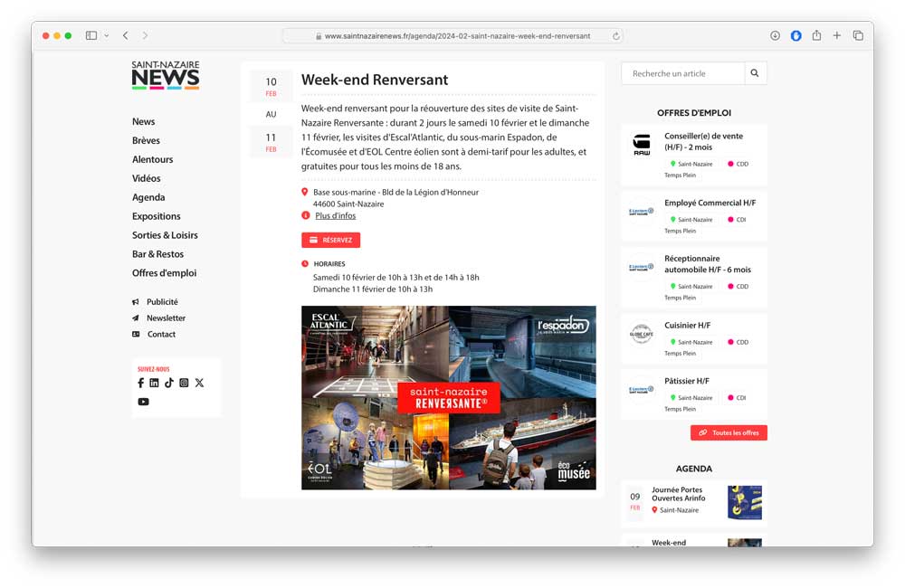Viewport: 905px width, 588px height.
Task: Open the Agenda menu item
Action: [148, 197]
